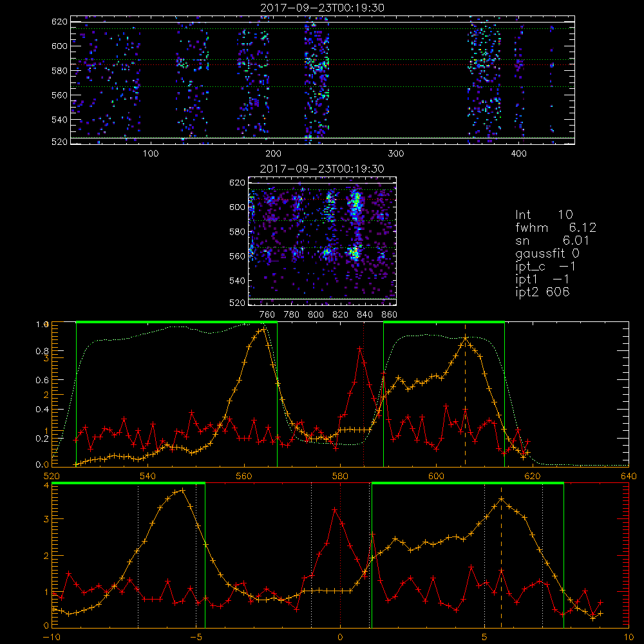Click the left green bar atop profile plot
Image resolution: width=644 pixels, height=644 pixels.
tap(176, 322)
